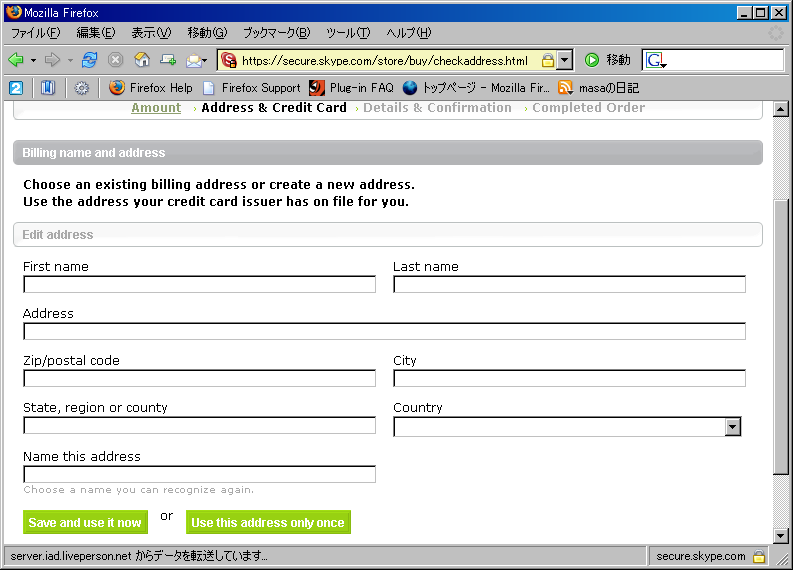Click Save and use it now button
The width and height of the screenshot is (793, 570).
tap(85, 523)
